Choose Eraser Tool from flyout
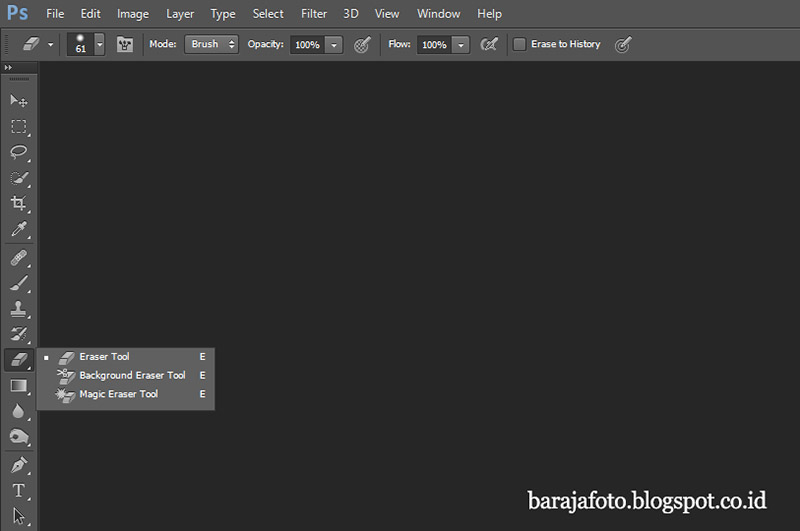The height and width of the screenshot is (531, 800). pos(126,357)
